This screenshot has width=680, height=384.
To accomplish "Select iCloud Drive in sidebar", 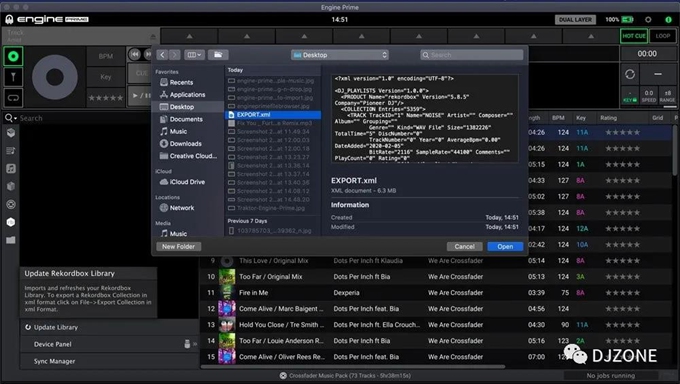I will pos(187,182).
